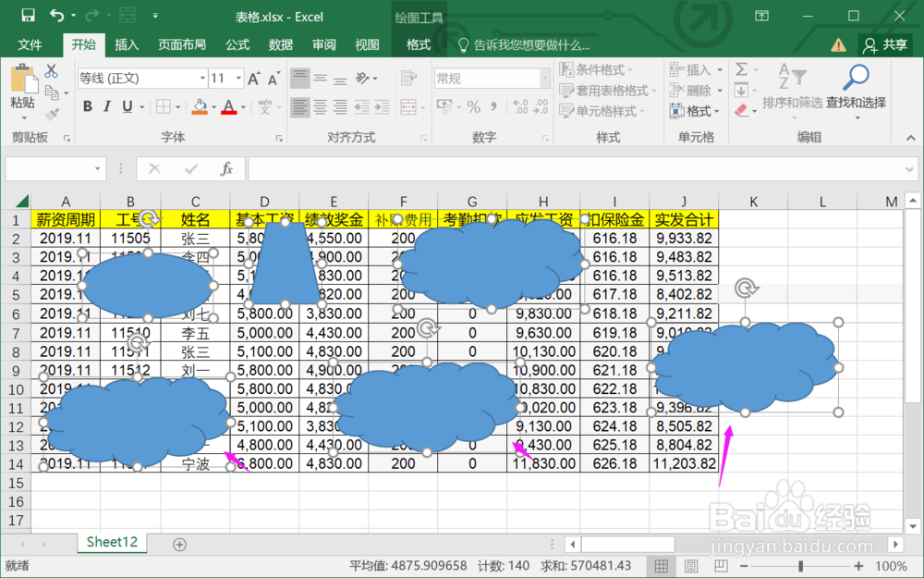Toggle middle vertical alignment

320,78
